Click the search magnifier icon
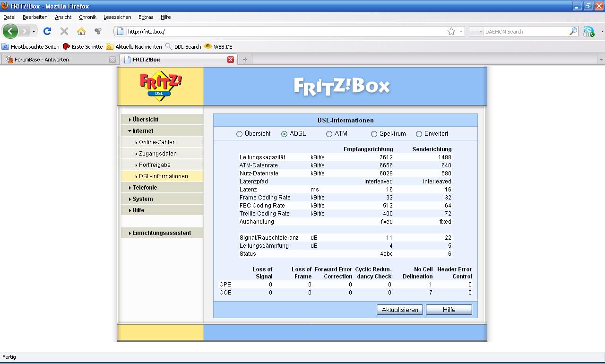This screenshot has height=364, width=605. coord(573,31)
